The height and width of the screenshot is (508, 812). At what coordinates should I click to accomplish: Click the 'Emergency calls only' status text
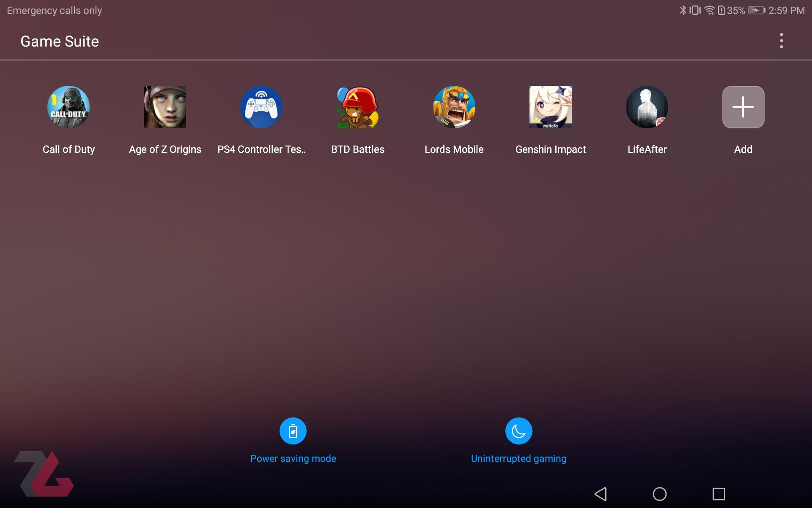pyautogui.click(x=54, y=11)
